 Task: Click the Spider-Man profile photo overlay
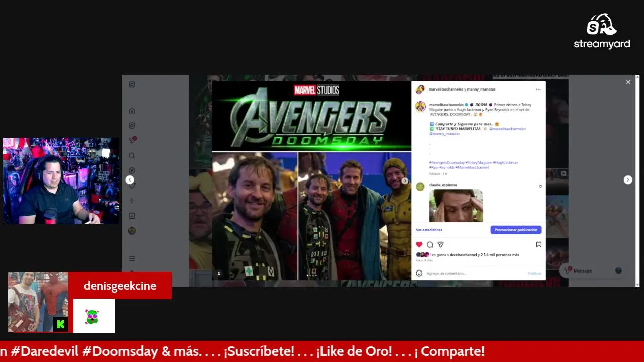tap(38, 302)
